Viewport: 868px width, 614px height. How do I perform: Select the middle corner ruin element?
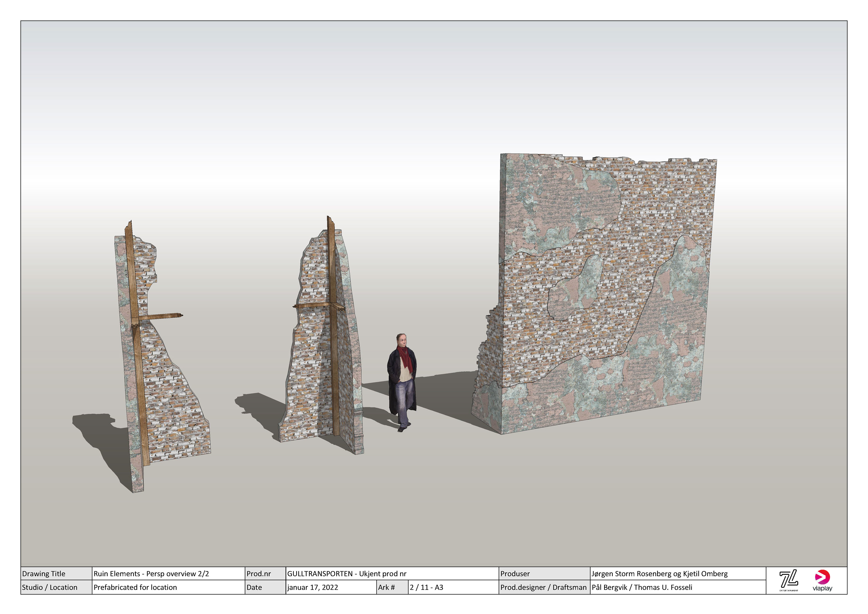click(314, 359)
